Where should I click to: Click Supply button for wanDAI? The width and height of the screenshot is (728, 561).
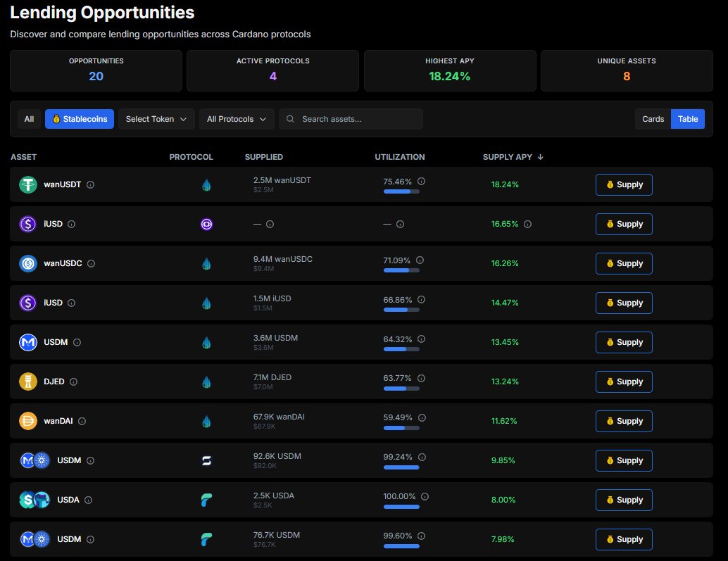624,422
